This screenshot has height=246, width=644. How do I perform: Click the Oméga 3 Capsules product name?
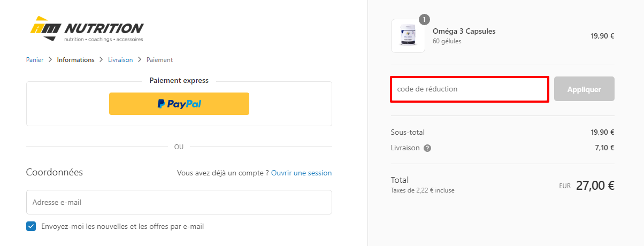pyautogui.click(x=464, y=31)
